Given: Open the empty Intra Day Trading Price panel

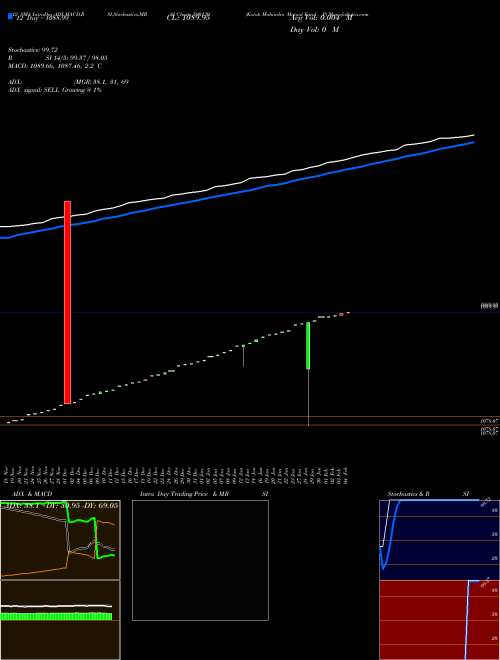Looking at the screenshot, I should 200,560.
